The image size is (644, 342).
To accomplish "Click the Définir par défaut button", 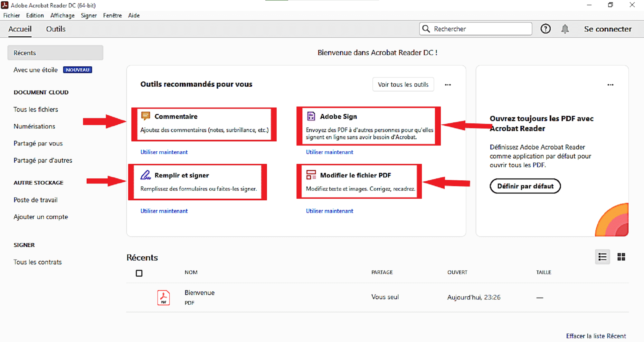I will [525, 186].
